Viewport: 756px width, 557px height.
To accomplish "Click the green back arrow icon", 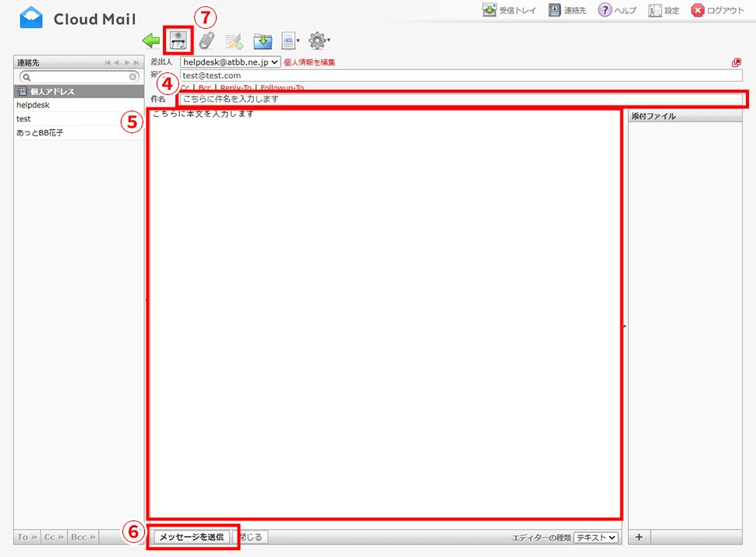I will [151, 41].
